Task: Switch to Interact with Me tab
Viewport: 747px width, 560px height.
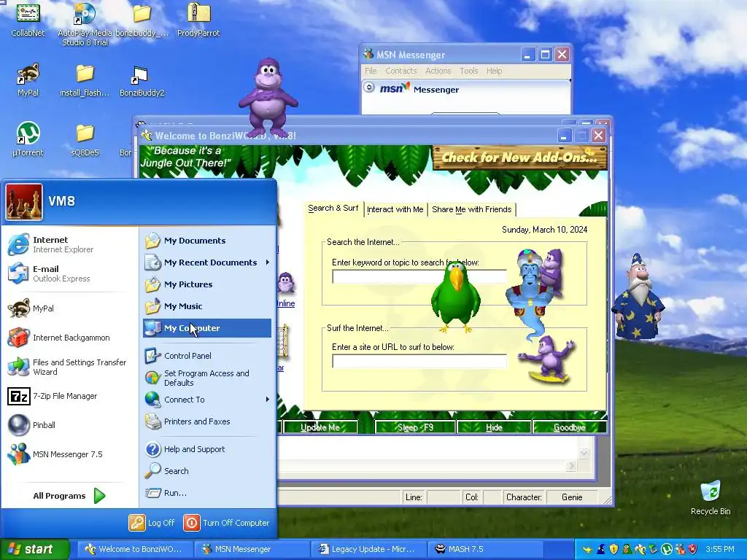Action: tap(395, 209)
